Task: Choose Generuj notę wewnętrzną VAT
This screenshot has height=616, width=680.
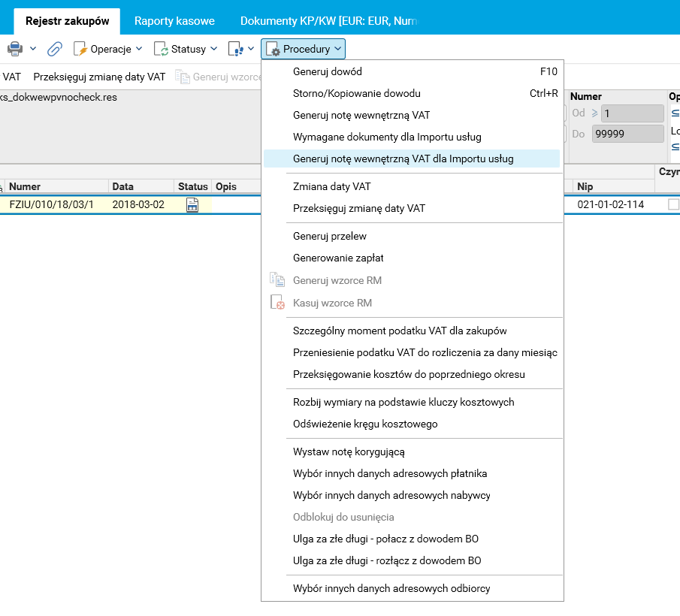Action: point(412,115)
